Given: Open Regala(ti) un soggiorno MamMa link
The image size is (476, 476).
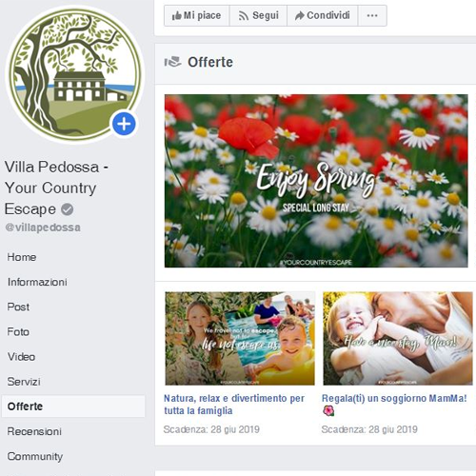Looking at the screenshot, I should tap(394, 398).
